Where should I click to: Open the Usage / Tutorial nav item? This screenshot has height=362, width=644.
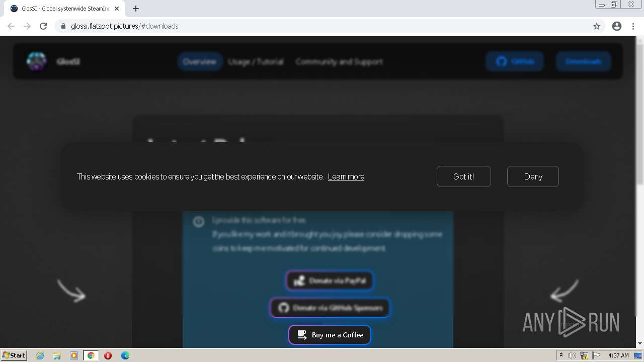(x=256, y=61)
